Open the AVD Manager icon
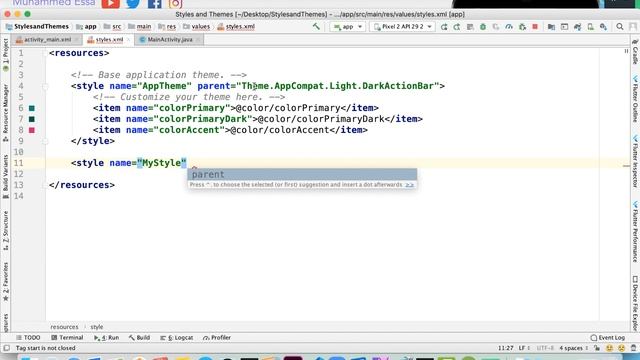This screenshot has height=360, width=640. coord(590,27)
